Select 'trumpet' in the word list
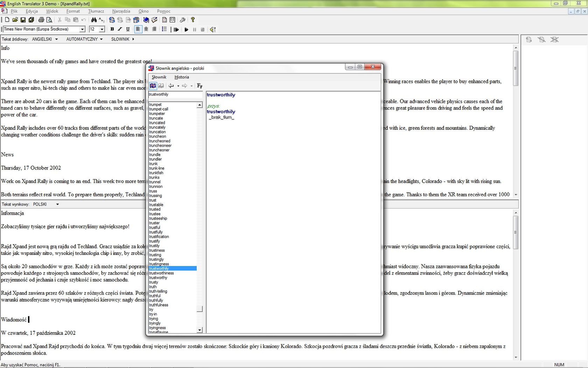The height and width of the screenshot is (368, 588). [155, 104]
